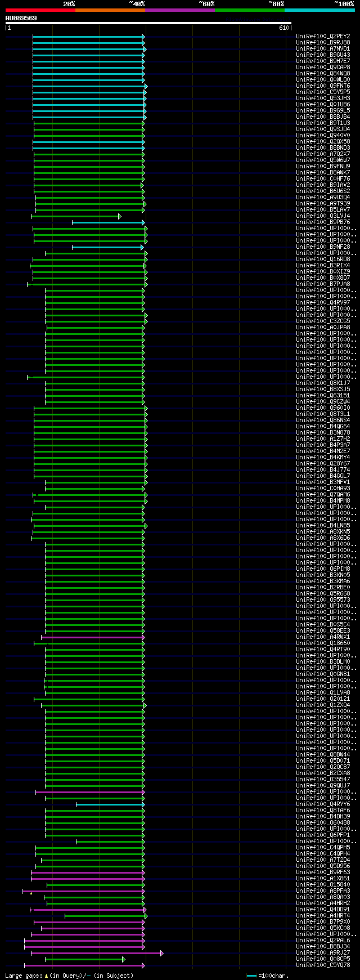
Task: Click the purple ~60% identity legend segment
Action: click(179, 10)
